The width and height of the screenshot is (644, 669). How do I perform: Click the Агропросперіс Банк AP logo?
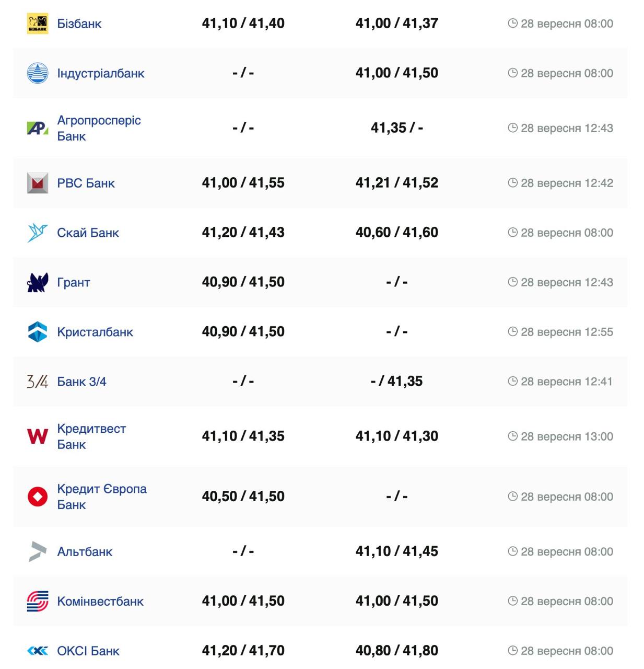click(x=38, y=128)
